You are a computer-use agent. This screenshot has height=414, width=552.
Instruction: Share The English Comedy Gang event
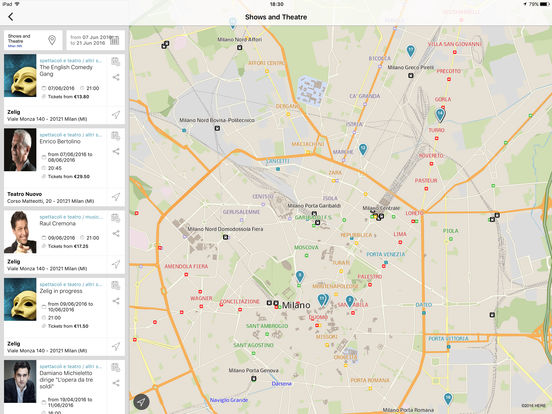click(116, 77)
